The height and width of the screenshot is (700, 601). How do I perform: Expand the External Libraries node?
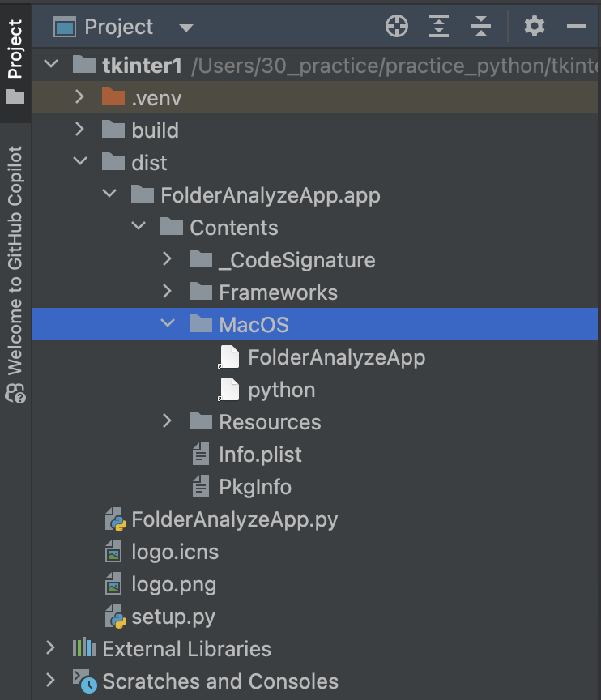tap(51, 649)
